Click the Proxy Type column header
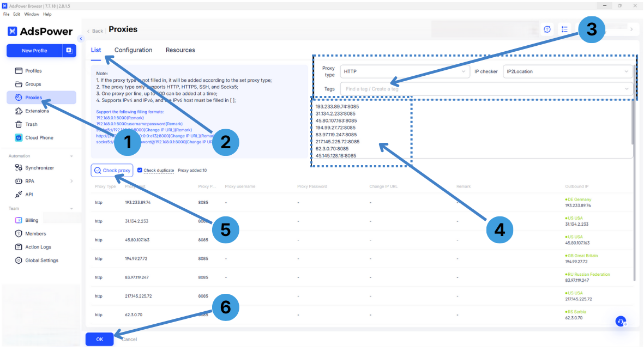644x351 pixels. tap(105, 186)
